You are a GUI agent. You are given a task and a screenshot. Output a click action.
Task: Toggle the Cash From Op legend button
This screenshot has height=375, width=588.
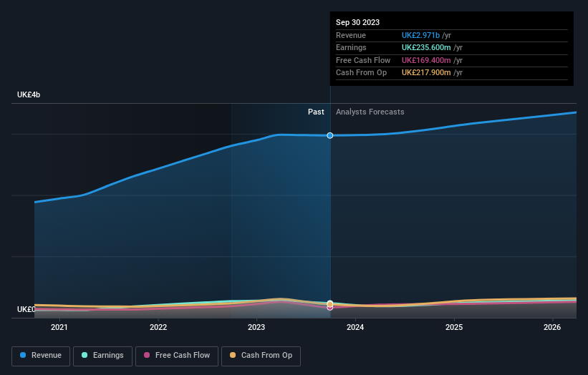(x=261, y=356)
